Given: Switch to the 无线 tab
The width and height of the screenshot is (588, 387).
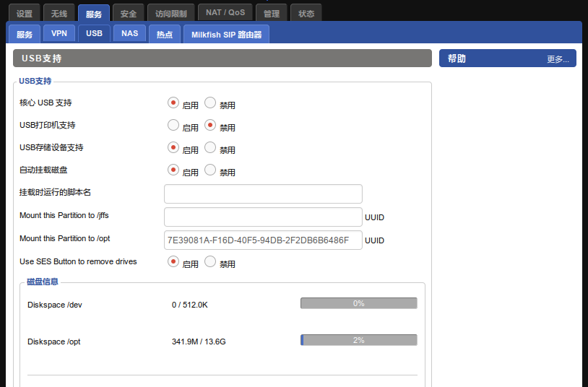Looking at the screenshot, I should 59,14.
